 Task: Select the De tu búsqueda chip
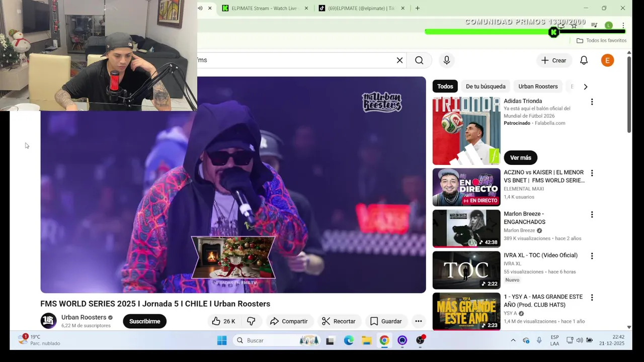coord(486,86)
